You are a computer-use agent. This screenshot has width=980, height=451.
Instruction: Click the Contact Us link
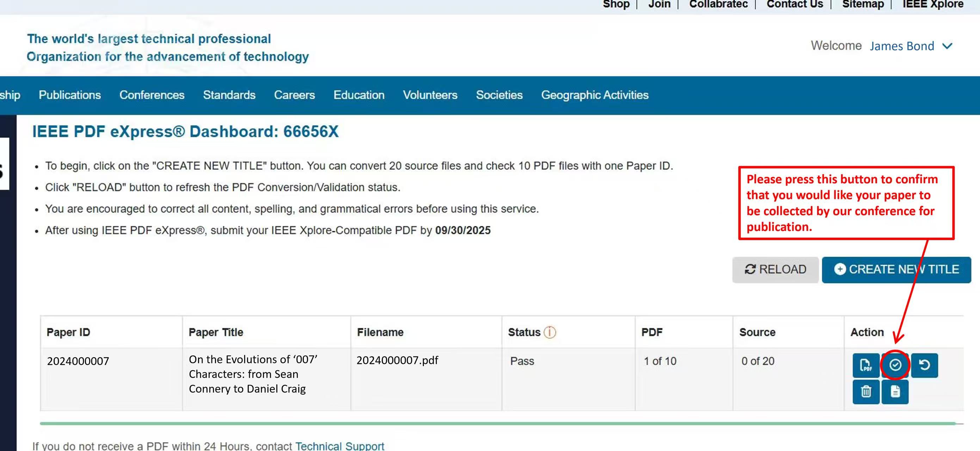pos(795,4)
